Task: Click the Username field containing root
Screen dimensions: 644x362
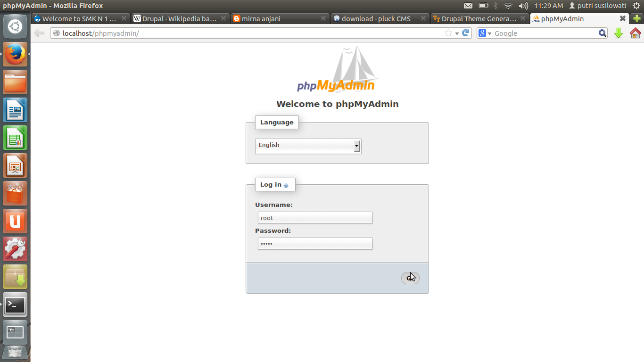Action: [x=315, y=218]
